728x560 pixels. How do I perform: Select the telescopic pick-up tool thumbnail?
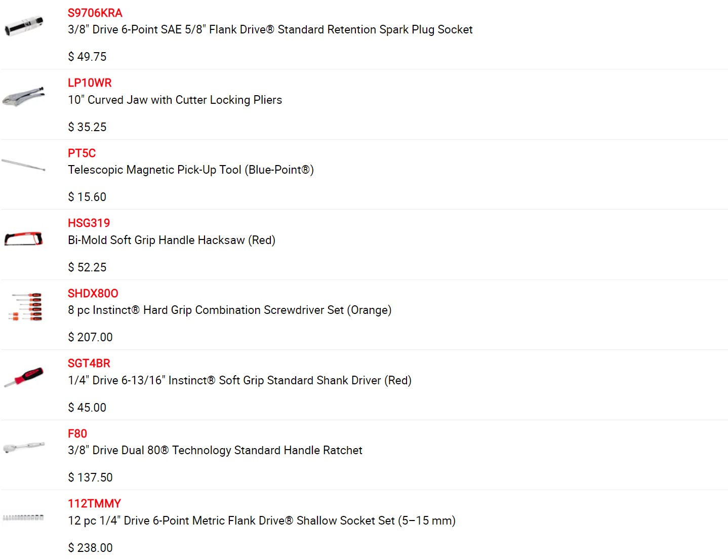pyautogui.click(x=24, y=165)
